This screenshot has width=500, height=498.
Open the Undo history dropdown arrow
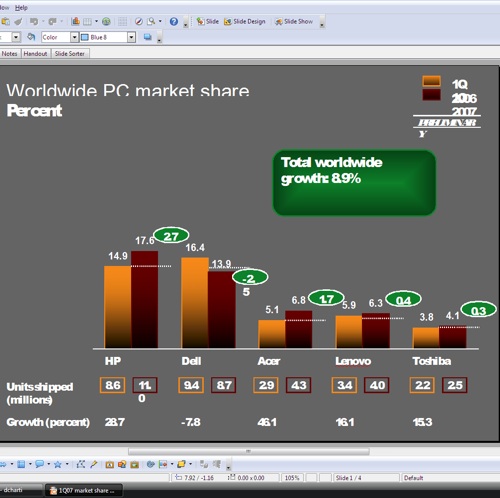click(43, 22)
